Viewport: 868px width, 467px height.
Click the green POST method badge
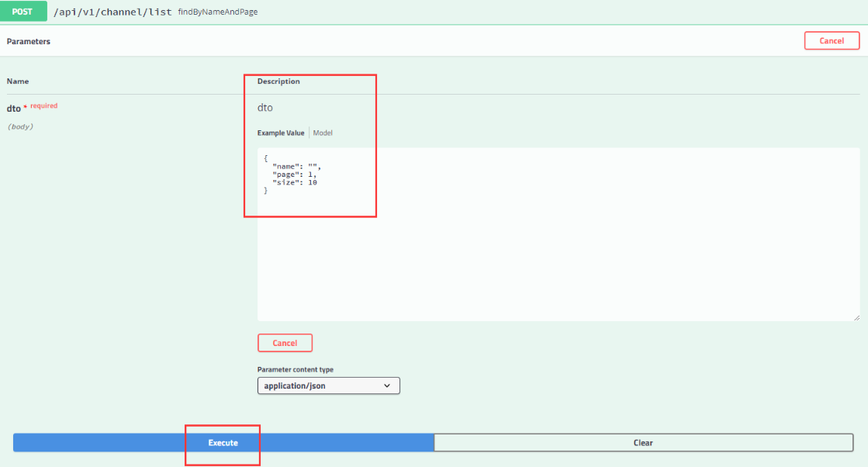[x=23, y=12]
